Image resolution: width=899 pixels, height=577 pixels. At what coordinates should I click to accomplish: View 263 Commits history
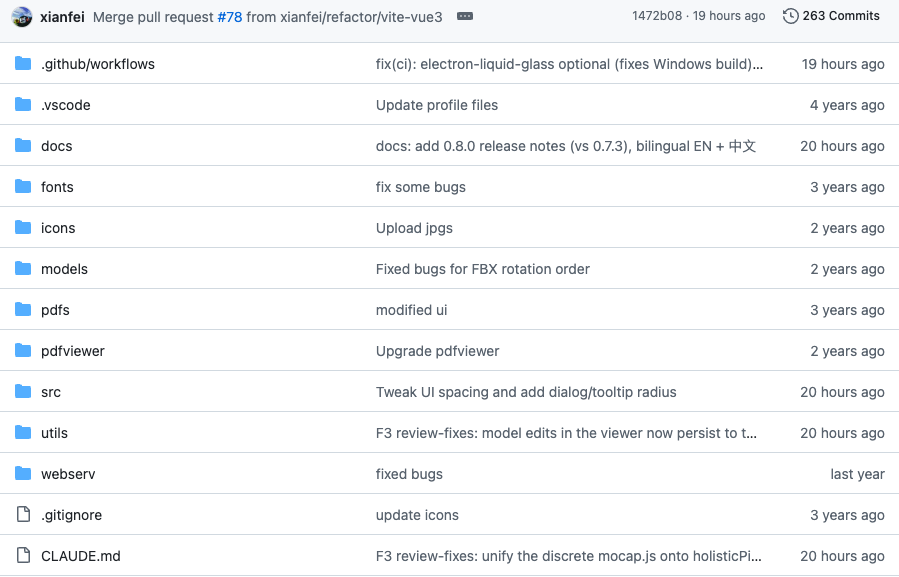pyautogui.click(x=841, y=16)
